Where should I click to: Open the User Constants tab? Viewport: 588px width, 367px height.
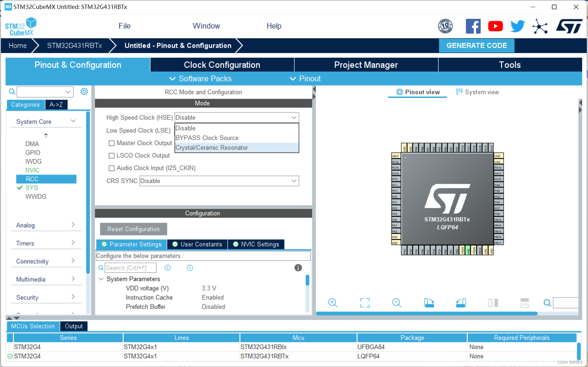(x=197, y=244)
